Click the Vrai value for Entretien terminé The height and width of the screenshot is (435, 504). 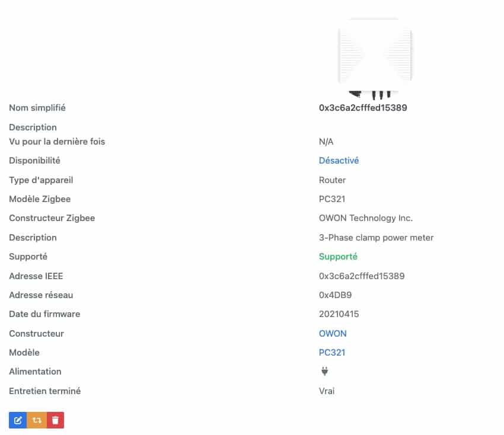[327, 391]
